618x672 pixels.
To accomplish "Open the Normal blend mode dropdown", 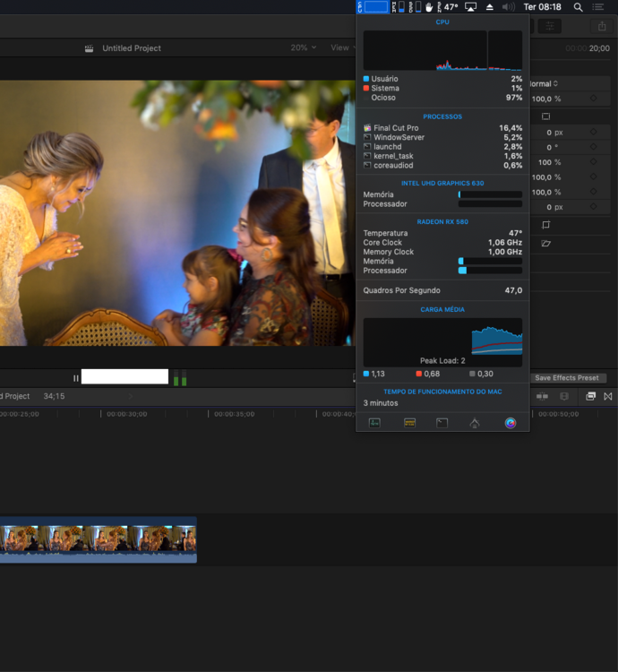I will [543, 83].
